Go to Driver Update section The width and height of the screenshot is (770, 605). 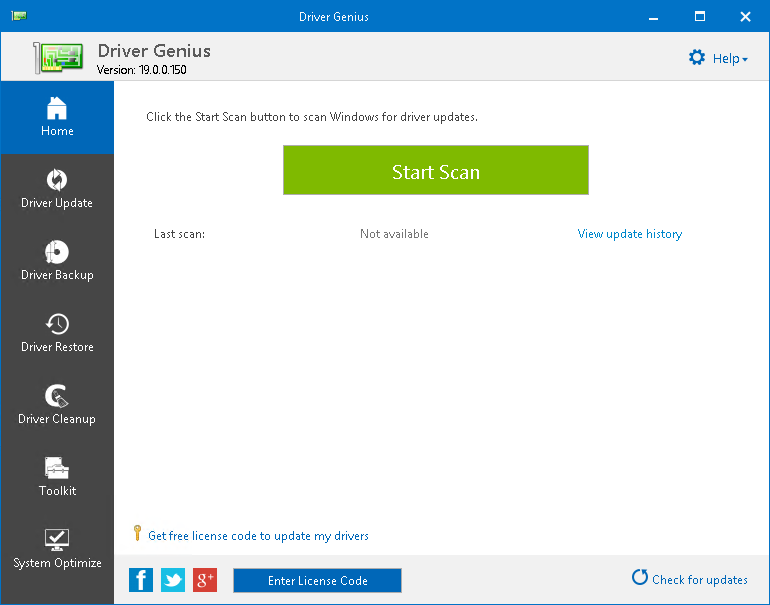click(57, 190)
